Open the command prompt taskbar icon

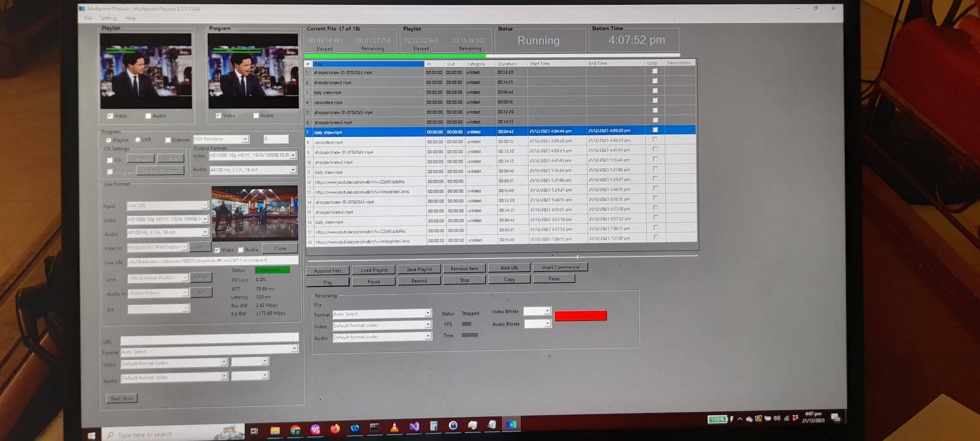(374, 428)
